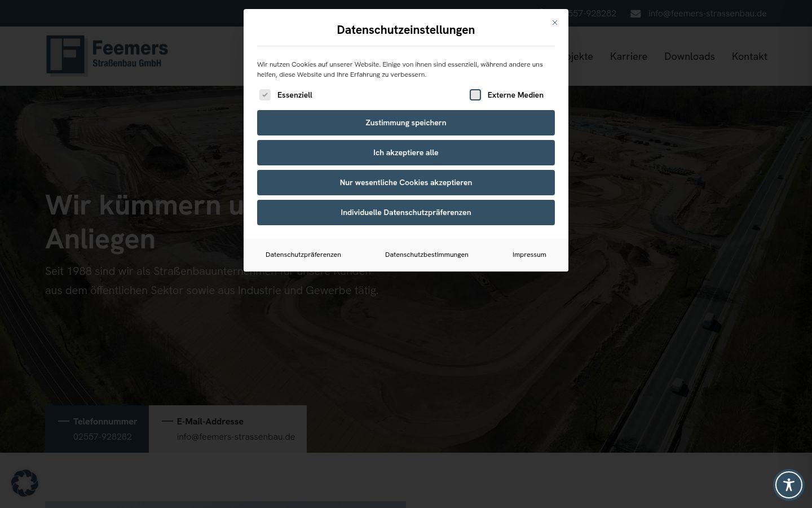This screenshot has height=508, width=812.
Task: Enable the Externe Medien checkbox
Action: tap(475, 95)
